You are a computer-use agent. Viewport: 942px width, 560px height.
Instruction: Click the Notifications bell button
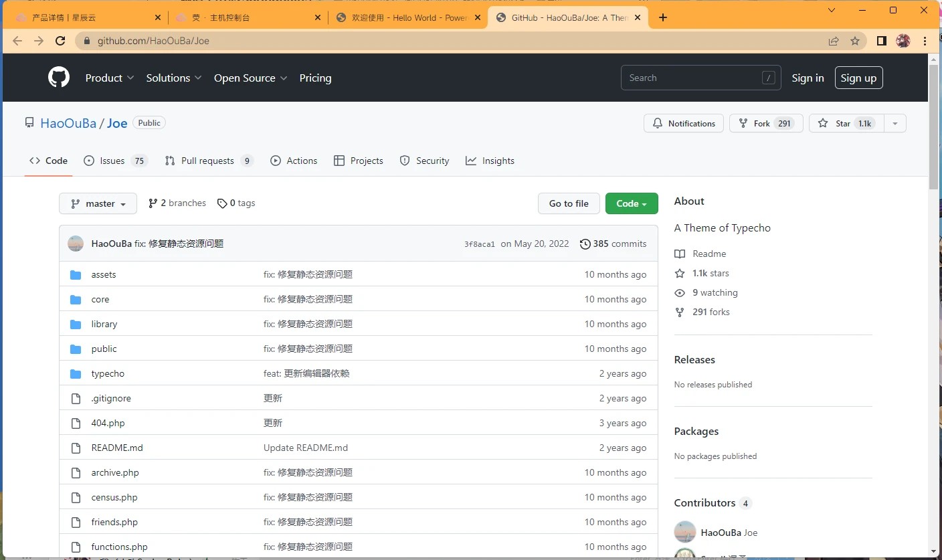[683, 123]
